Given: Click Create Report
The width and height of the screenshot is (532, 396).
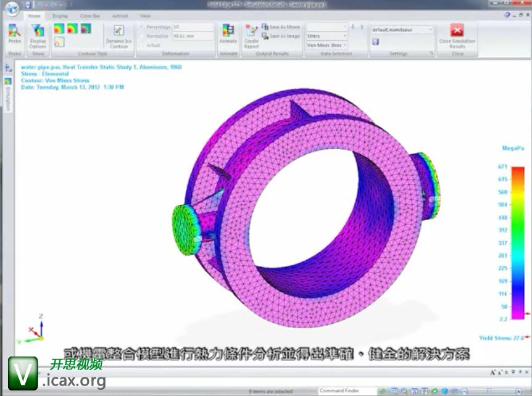Looking at the screenshot, I should (251, 36).
